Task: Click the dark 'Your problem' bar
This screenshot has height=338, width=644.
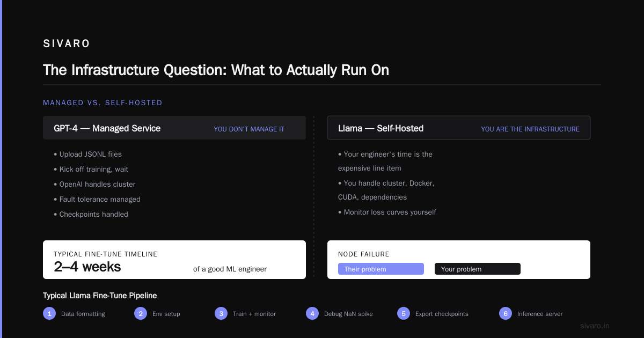Action: (x=478, y=269)
